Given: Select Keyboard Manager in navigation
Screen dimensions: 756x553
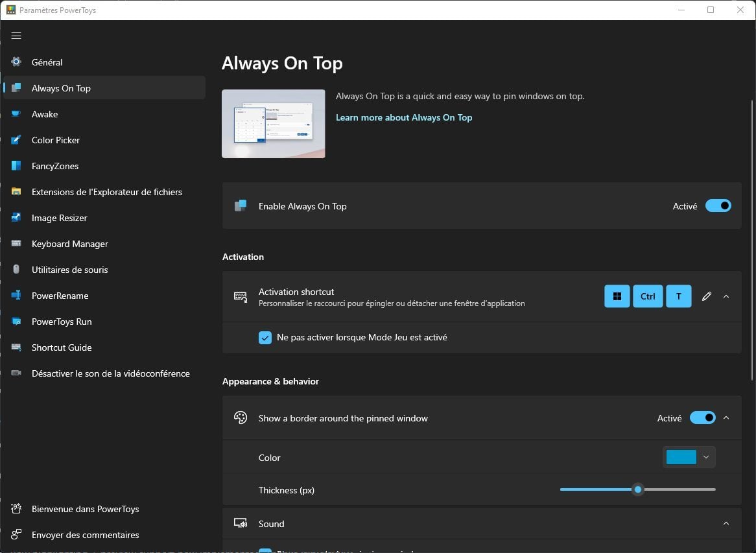Looking at the screenshot, I should [104, 244].
